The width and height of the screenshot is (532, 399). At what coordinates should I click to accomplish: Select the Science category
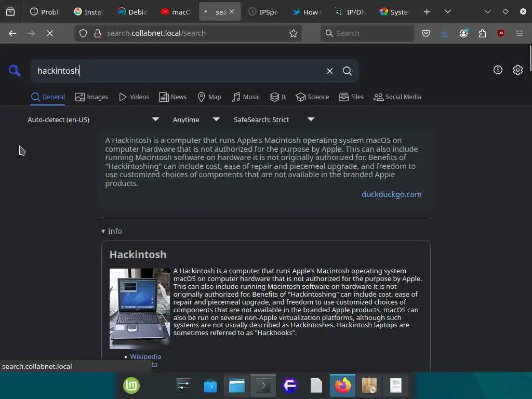click(x=312, y=97)
